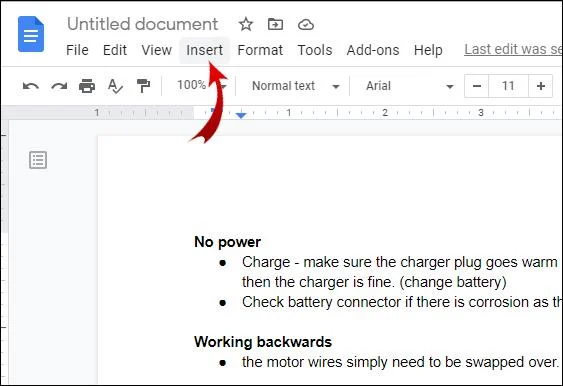Expand the Arial font dropdown
Viewport: 563px width, 386px height.
click(x=409, y=86)
